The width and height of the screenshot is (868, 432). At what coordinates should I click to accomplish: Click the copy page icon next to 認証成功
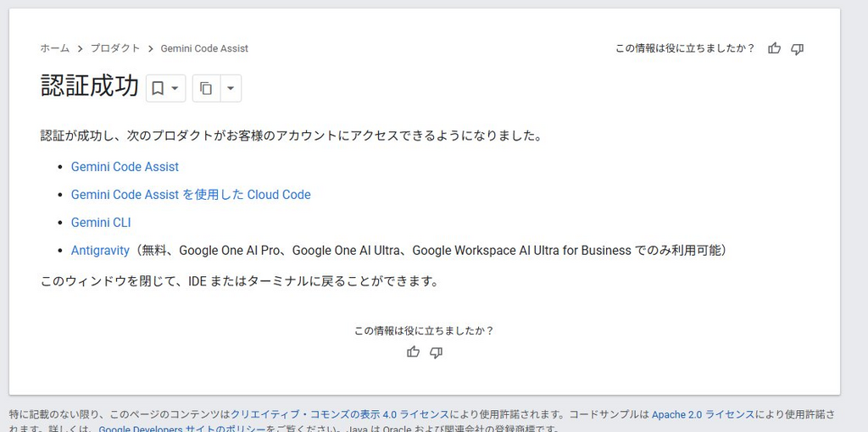[207, 88]
